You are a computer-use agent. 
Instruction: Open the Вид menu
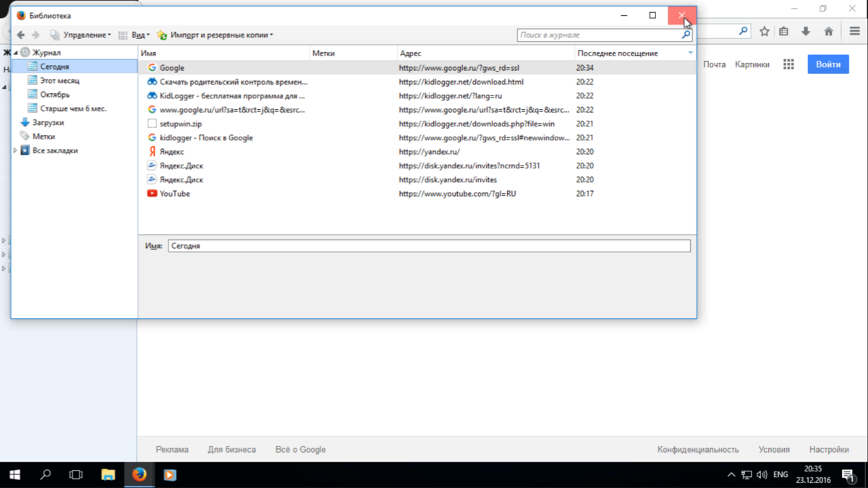[x=134, y=35]
